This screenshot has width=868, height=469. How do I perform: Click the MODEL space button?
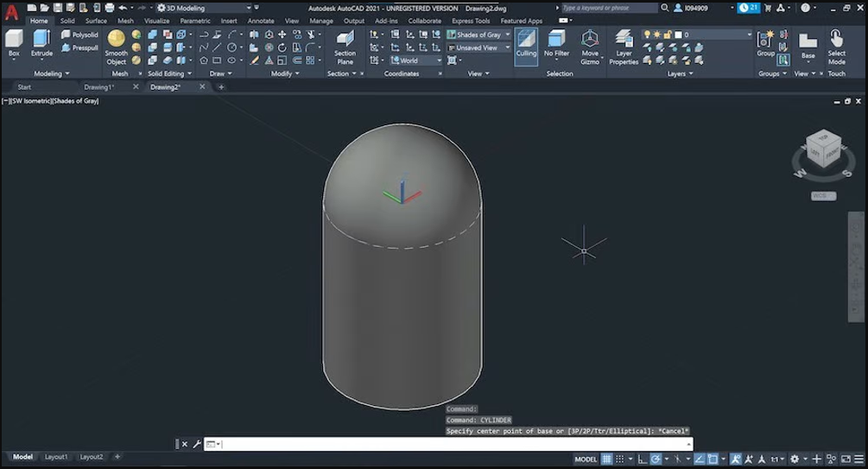point(586,459)
